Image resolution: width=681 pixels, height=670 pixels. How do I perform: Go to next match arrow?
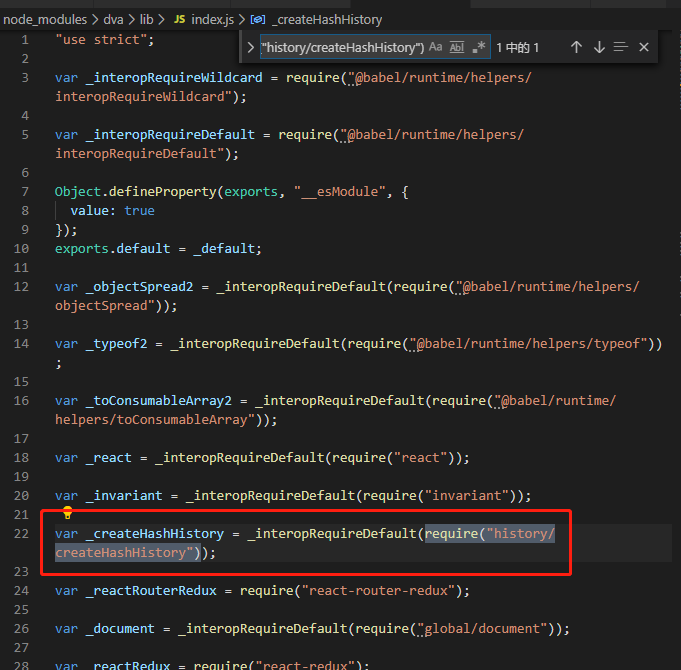tap(599, 47)
